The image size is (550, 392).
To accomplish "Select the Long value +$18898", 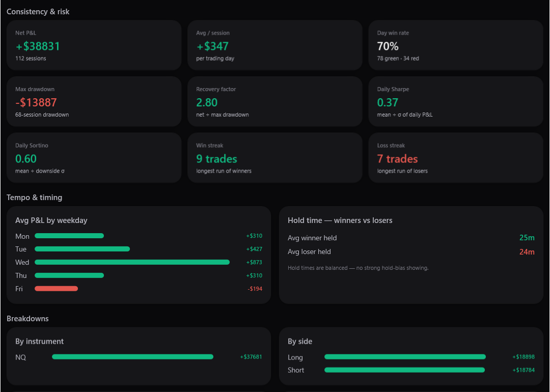I will (524, 357).
